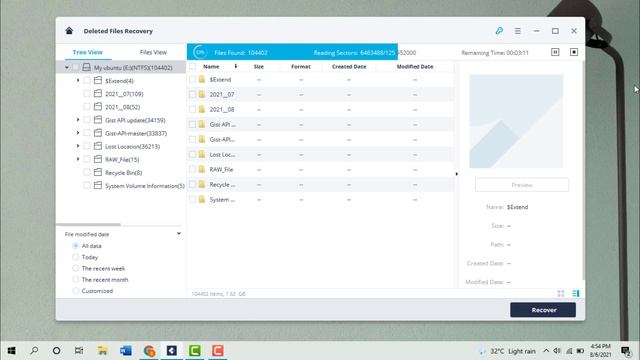
Task: Switch to the Files View tab
Action: pos(153,52)
